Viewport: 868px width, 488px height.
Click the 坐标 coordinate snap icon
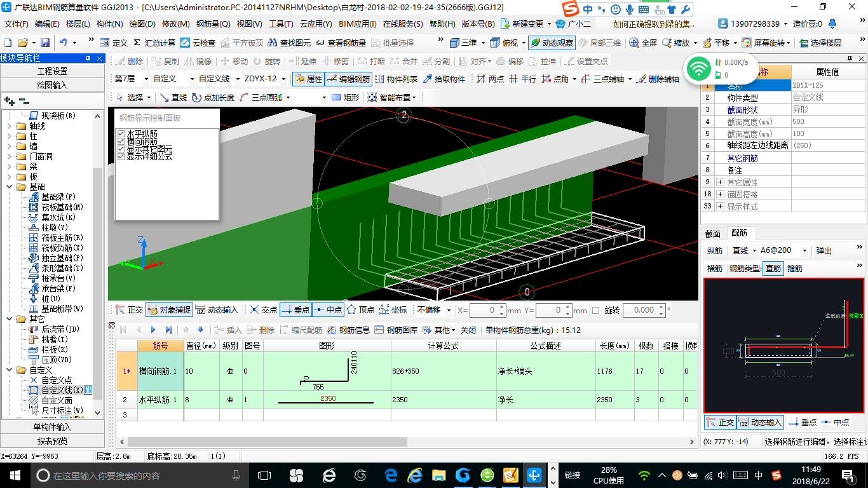(393, 310)
